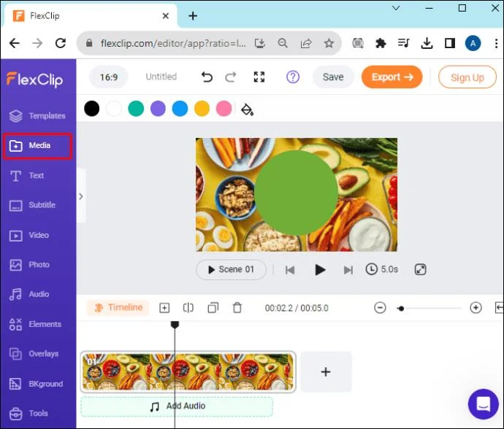Expand the collapsed side panel arrow
Image resolution: width=504 pixels, height=429 pixels.
[81, 196]
